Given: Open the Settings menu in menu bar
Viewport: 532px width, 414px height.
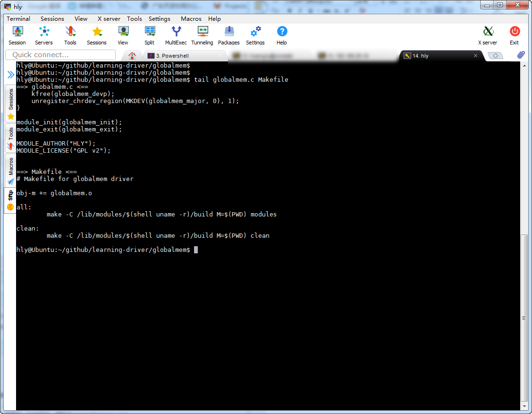Looking at the screenshot, I should point(160,19).
